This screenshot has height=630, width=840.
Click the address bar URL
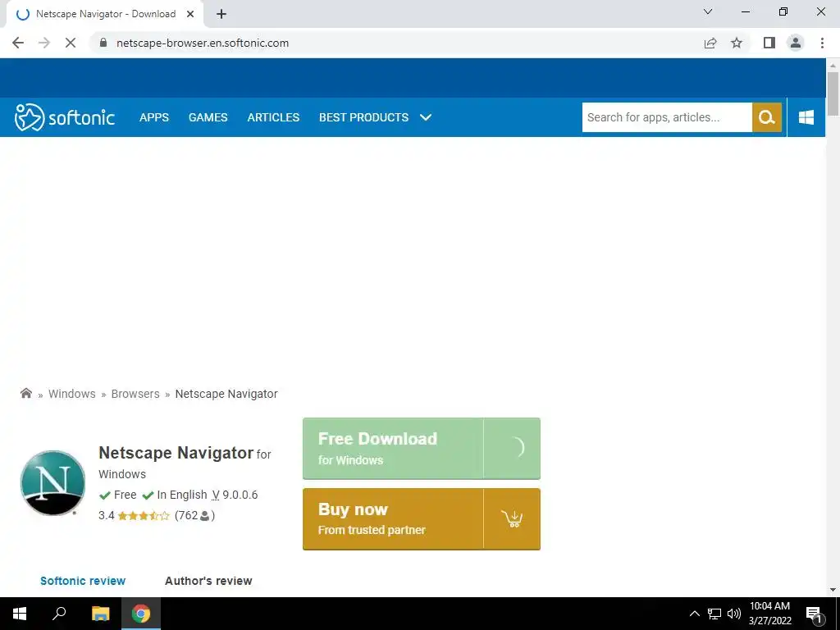point(203,43)
